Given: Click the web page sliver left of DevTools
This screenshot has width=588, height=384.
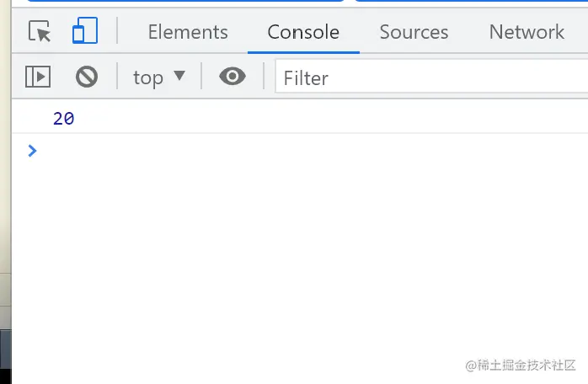Looking at the screenshot, I should (x=5, y=211).
